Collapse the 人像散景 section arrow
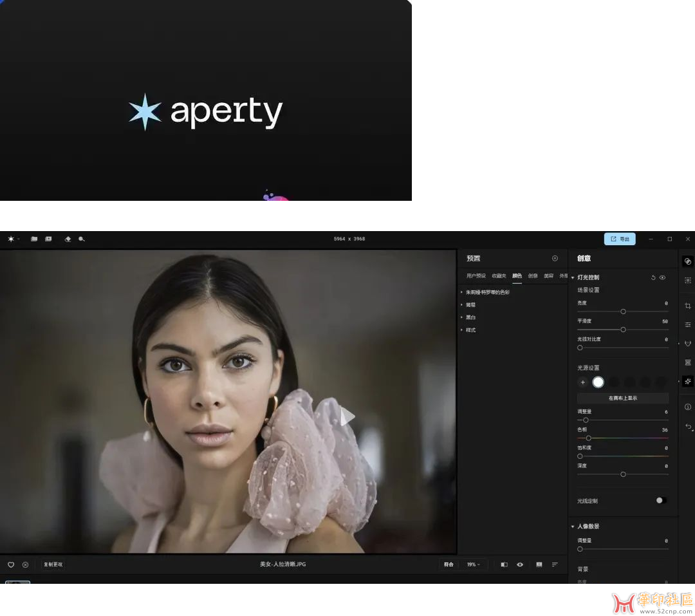The image size is (695, 616). (x=573, y=527)
